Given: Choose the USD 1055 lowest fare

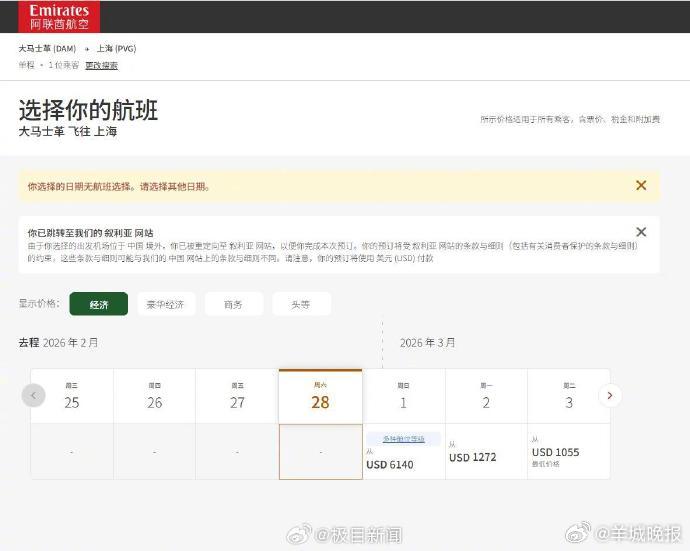Looking at the screenshot, I should point(569,452).
